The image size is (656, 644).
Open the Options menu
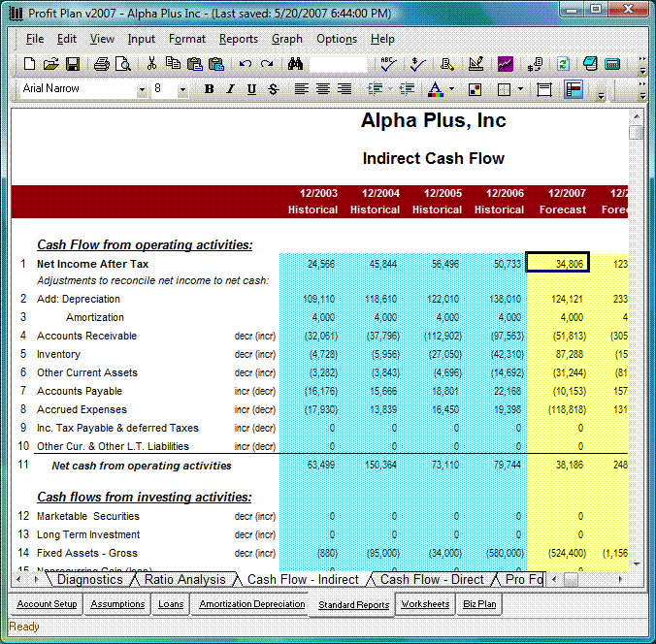pyautogui.click(x=337, y=39)
